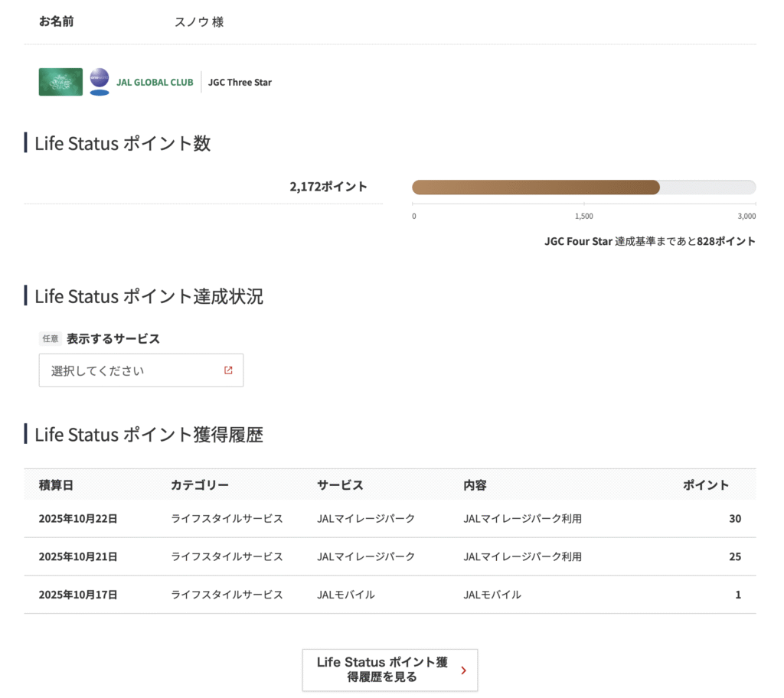Click the 任意 optional badge label
The width and height of the screenshot is (784, 698).
tap(51, 339)
